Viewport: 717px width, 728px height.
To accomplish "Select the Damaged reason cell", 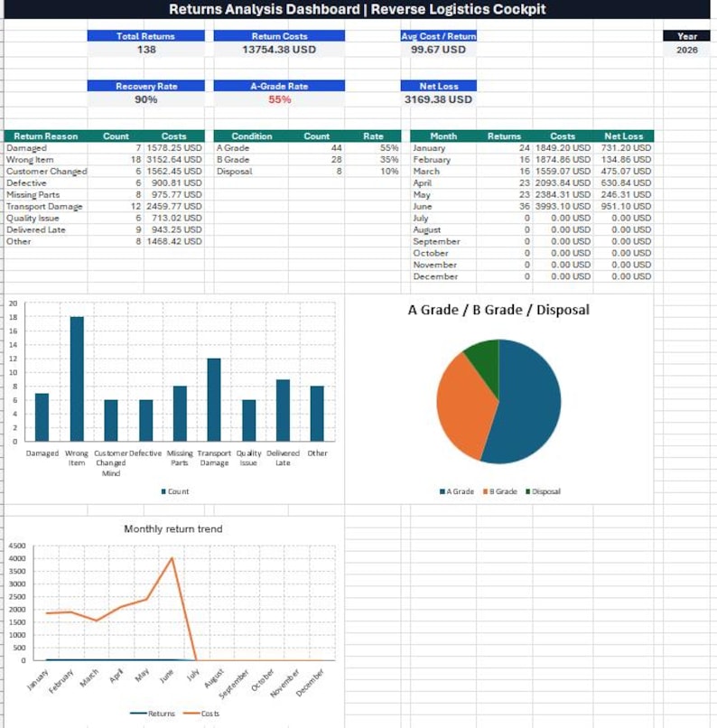I will coord(45,147).
